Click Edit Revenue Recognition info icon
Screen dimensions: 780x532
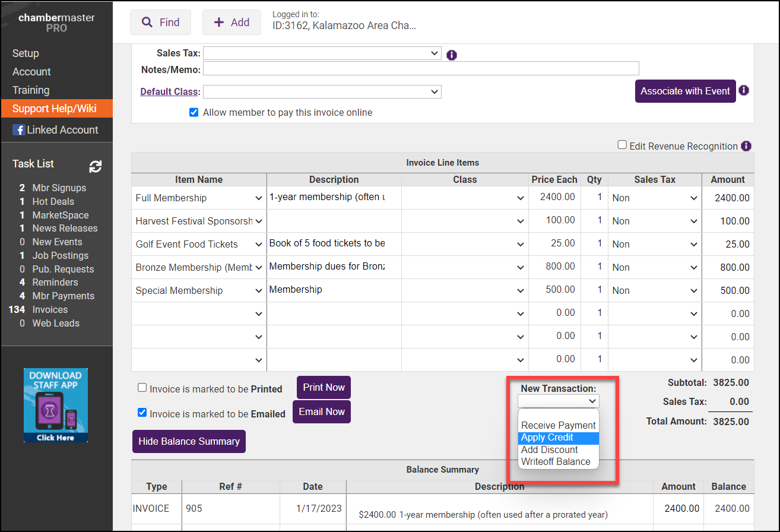[x=746, y=146]
